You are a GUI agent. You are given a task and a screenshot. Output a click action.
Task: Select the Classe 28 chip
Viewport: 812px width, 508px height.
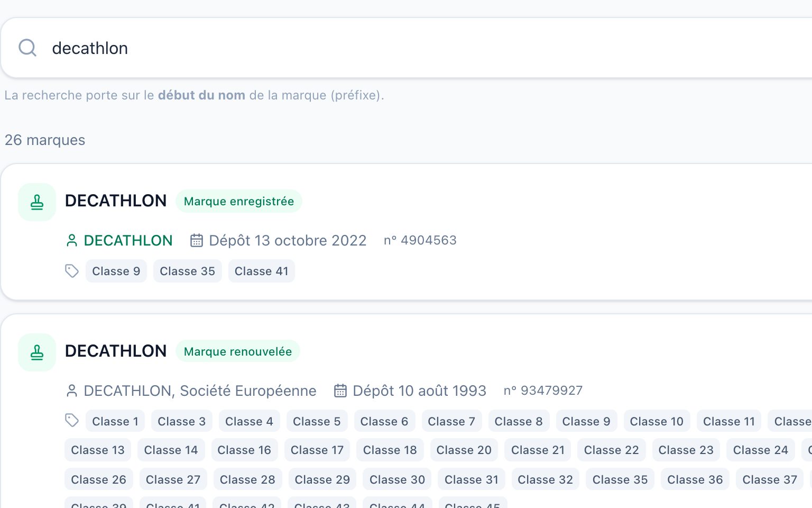(x=247, y=479)
